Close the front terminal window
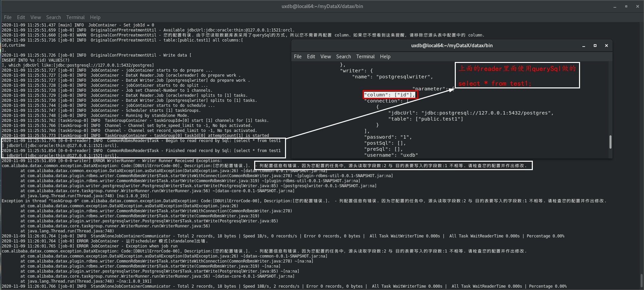644x290 pixels. tap(606, 46)
